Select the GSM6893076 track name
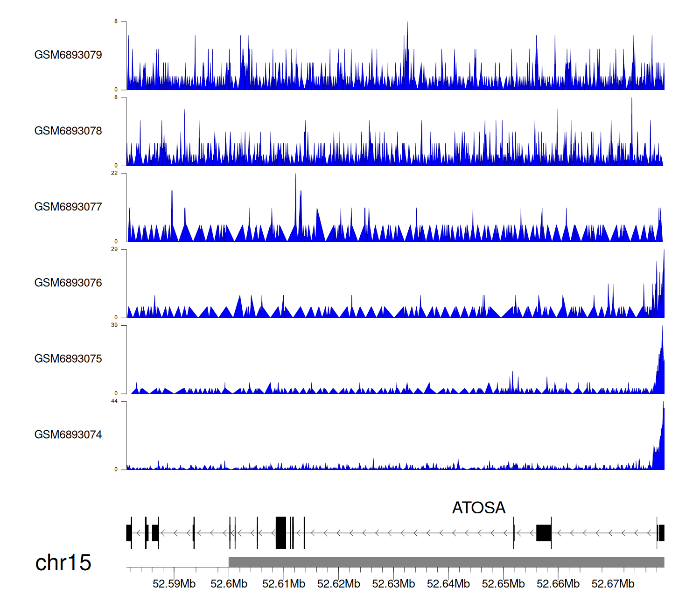 click(x=68, y=283)
